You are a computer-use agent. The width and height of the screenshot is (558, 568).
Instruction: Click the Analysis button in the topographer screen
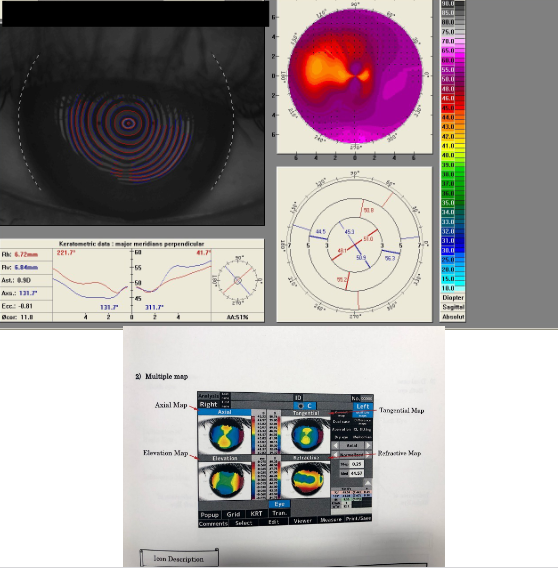coord(209,396)
